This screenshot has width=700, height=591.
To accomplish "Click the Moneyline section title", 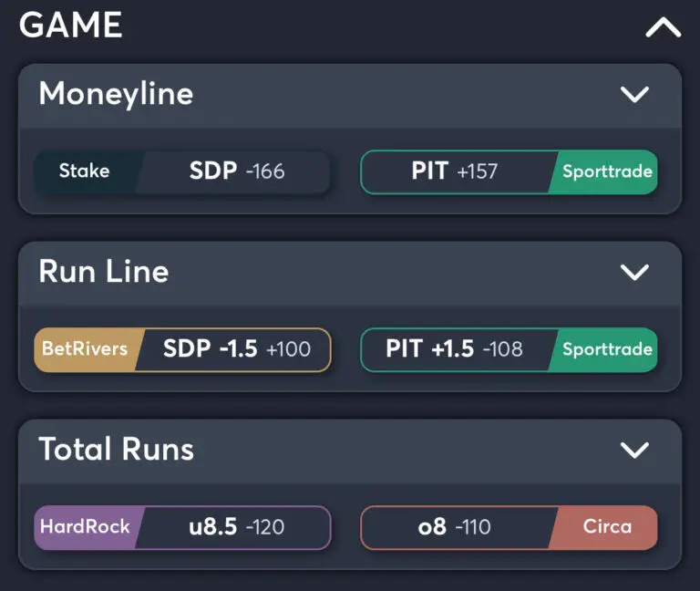I will [116, 93].
